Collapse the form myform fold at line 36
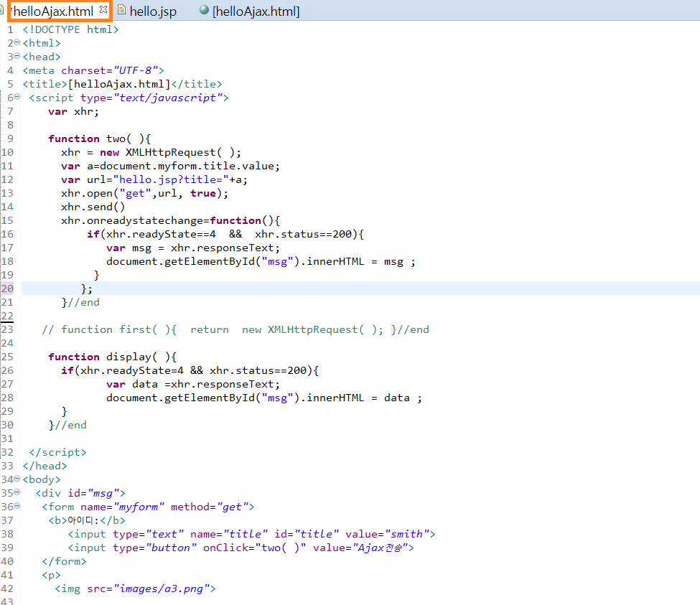 (17, 506)
